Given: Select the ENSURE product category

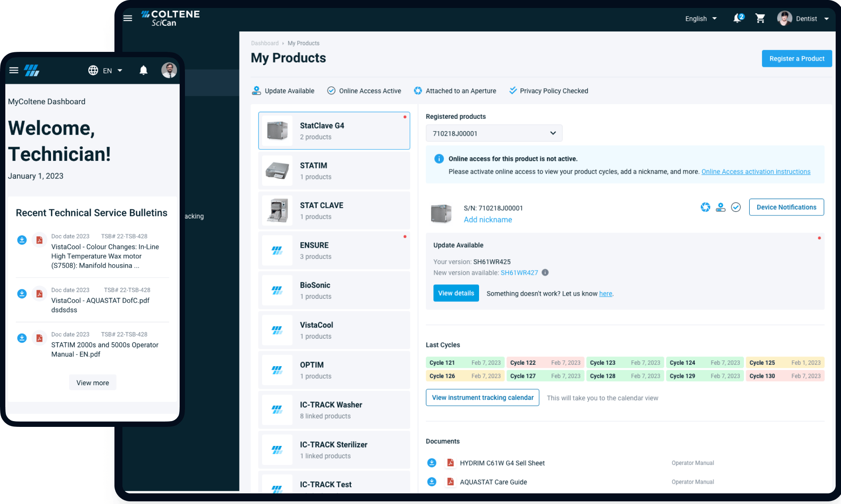Looking at the screenshot, I should pos(334,250).
